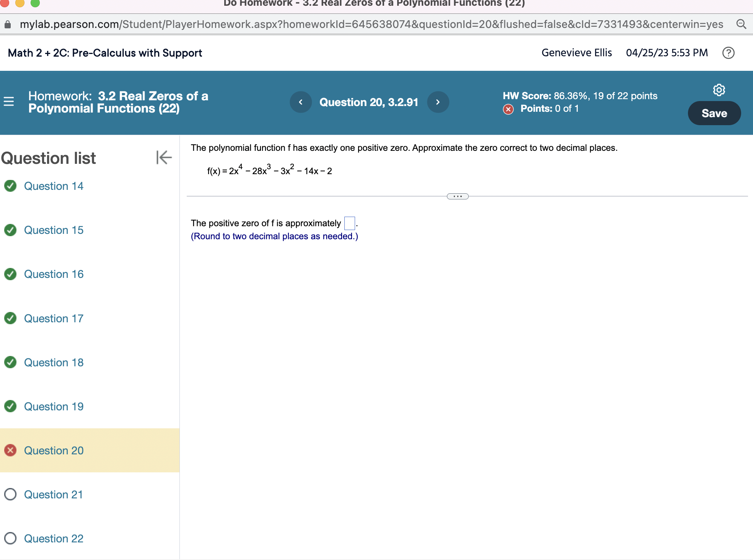Open Question 17 from the list

54,318
